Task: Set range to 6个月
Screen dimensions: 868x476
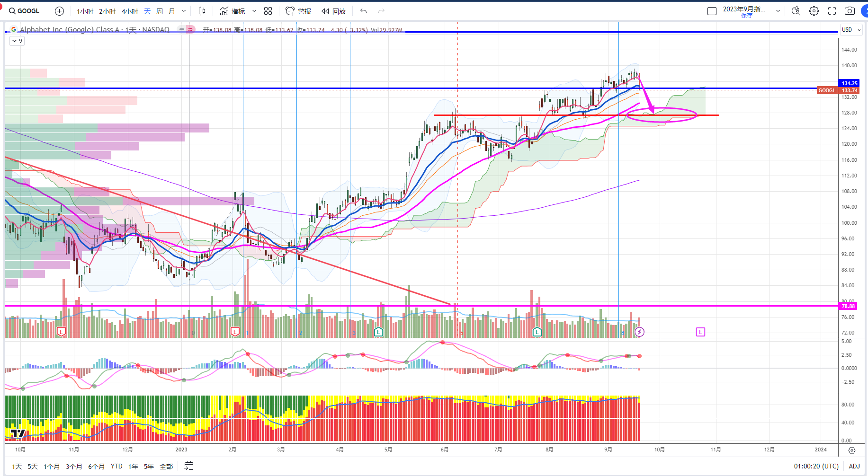Action: tap(96, 466)
